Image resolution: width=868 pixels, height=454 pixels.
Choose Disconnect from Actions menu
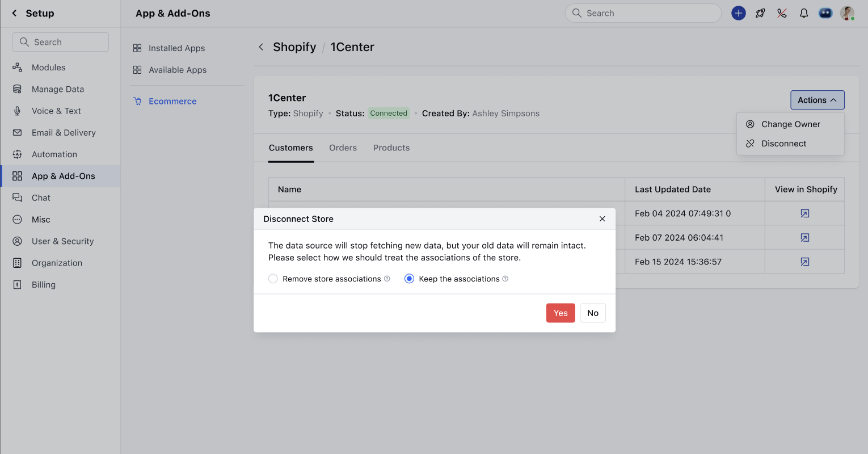pos(790,144)
